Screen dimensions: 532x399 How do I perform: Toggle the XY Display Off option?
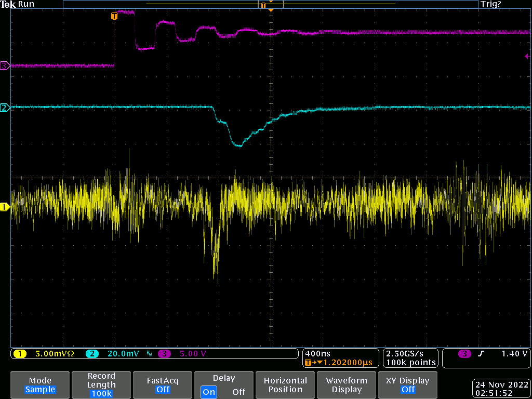(408, 385)
